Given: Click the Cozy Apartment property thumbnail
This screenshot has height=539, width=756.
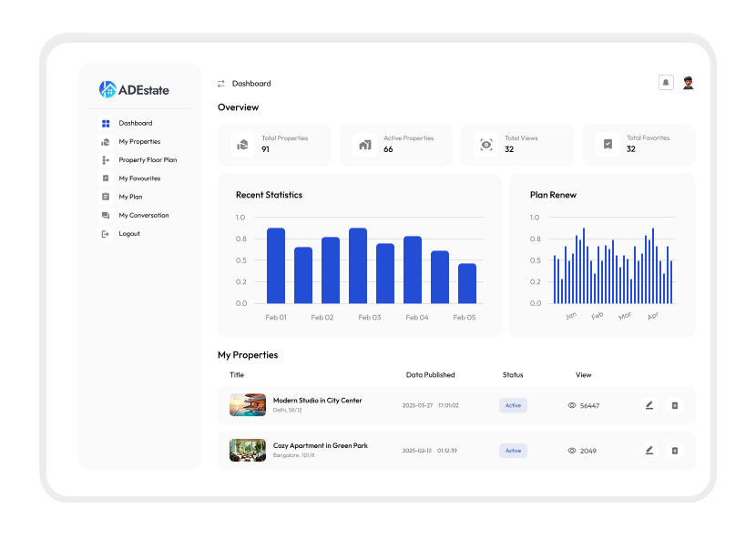Looking at the screenshot, I should pos(248,450).
